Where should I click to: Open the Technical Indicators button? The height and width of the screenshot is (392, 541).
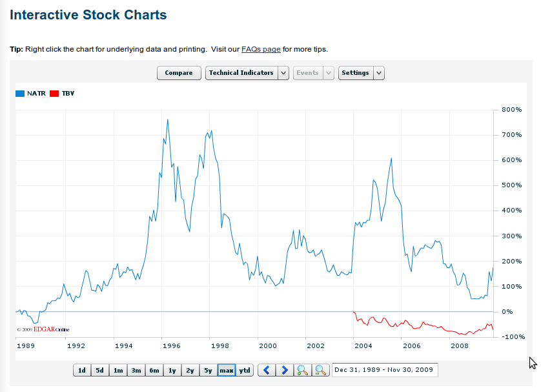[x=241, y=73]
